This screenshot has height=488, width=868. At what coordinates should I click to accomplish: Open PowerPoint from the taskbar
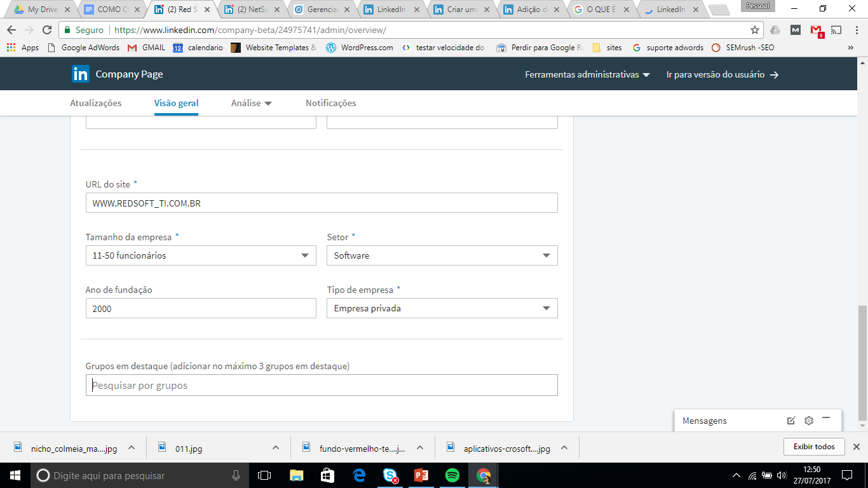(421, 475)
